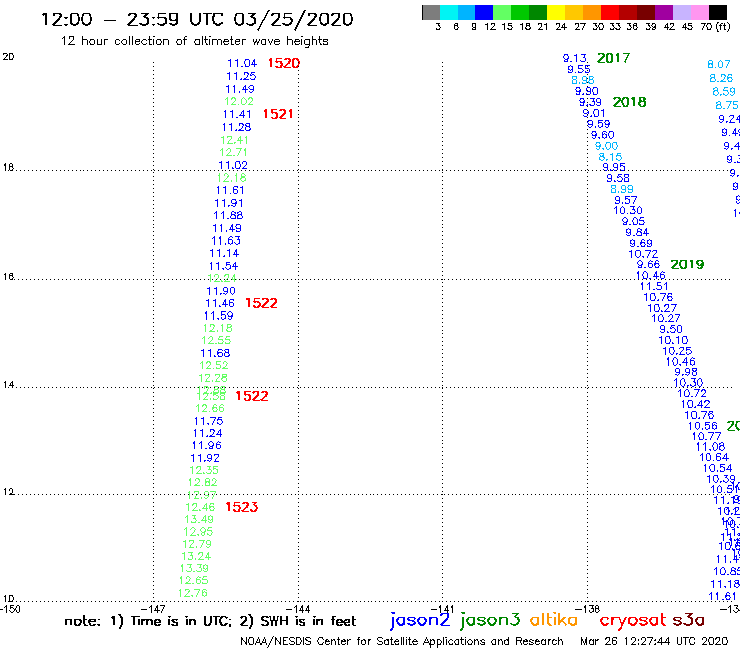
Task: Click longitude axis label -144
Action: [298, 609]
